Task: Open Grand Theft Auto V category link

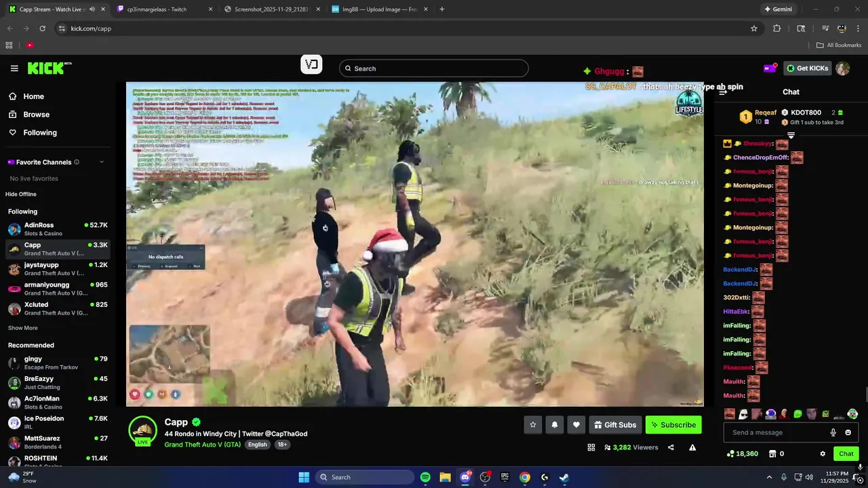Action: 202,445
